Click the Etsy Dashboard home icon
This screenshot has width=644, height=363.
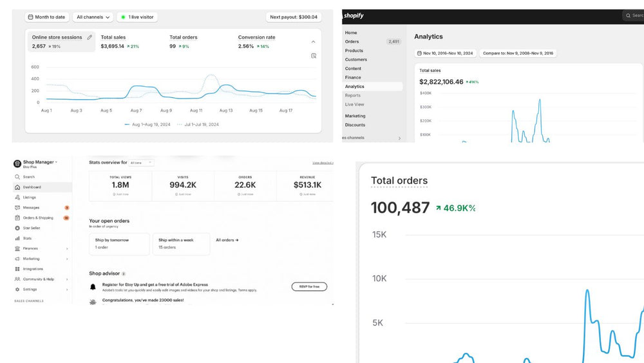[17, 187]
